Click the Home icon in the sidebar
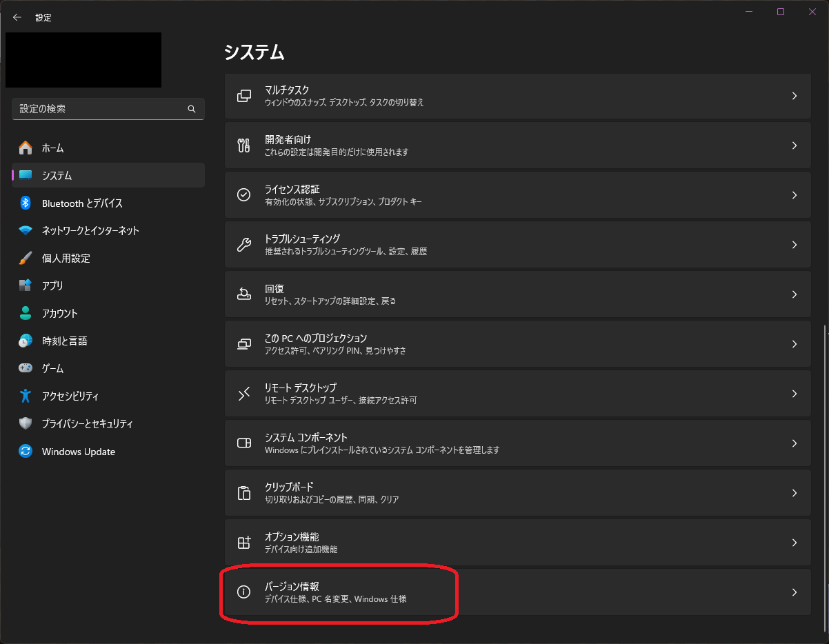The height and width of the screenshot is (644, 829). point(26,148)
